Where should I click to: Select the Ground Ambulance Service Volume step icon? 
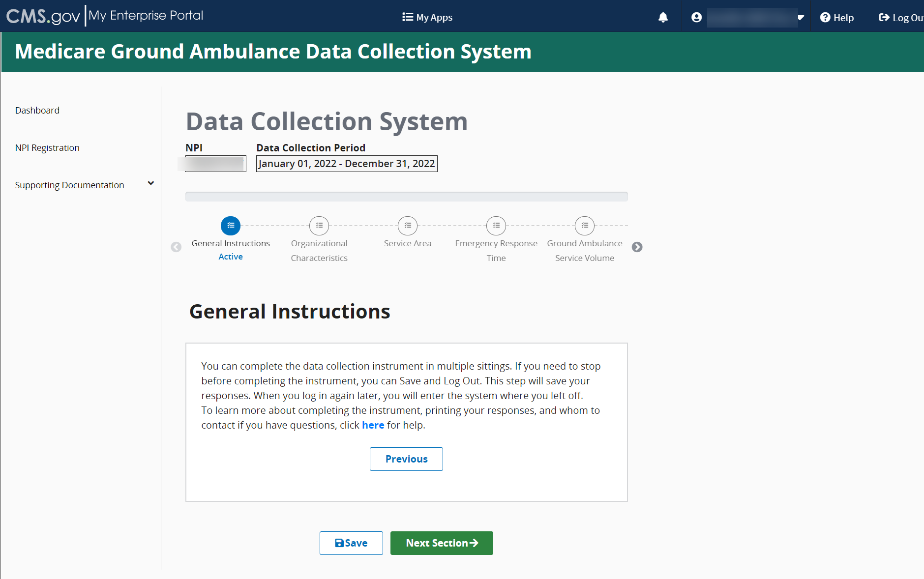pyautogui.click(x=585, y=226)
